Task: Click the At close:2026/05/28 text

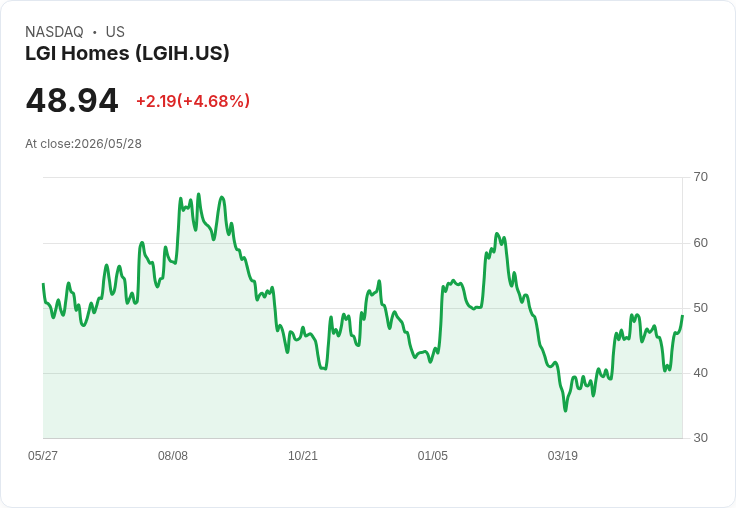Action: tap(84, 144)
